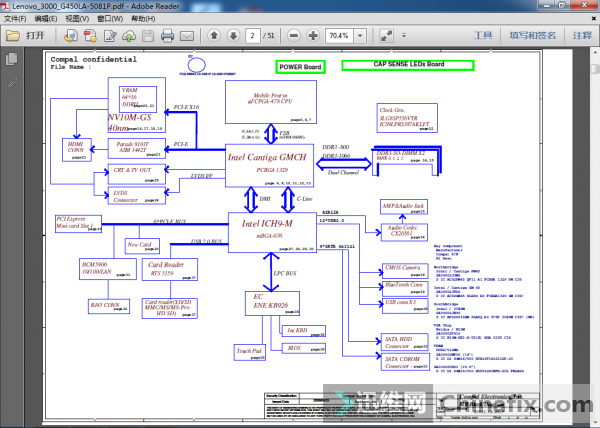Open the 编辑(E) menu

[x=46, y=18]
